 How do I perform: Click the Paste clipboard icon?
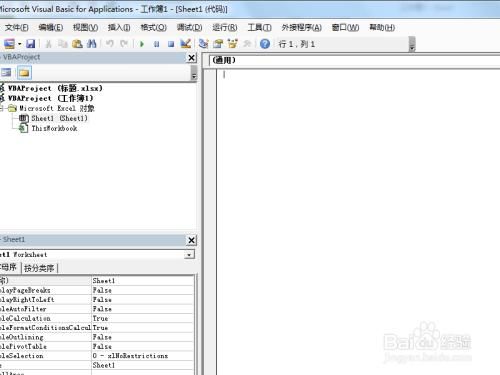pos(77,44)
